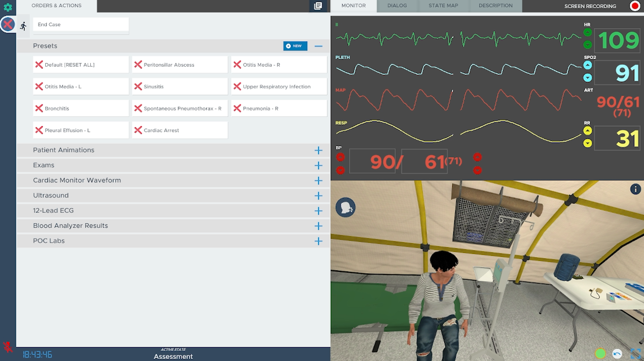Expand the Patient Animations section
The width and height of the screenshot is (644, 361).
[319, 150]
